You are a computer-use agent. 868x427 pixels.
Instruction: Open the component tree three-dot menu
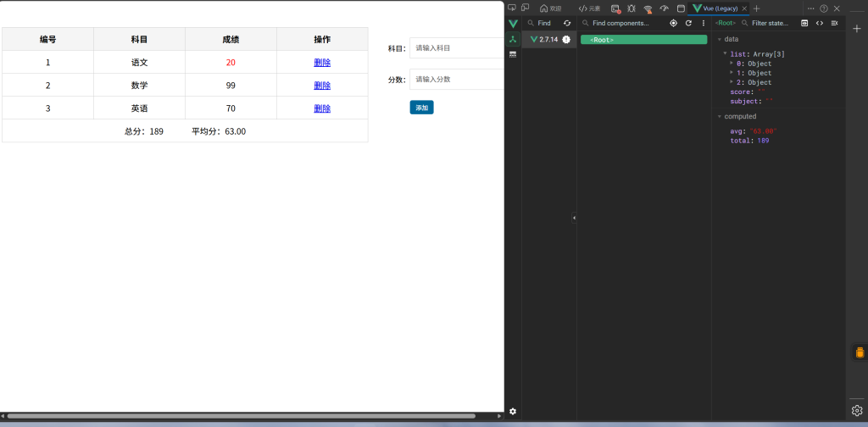[704, 23]
